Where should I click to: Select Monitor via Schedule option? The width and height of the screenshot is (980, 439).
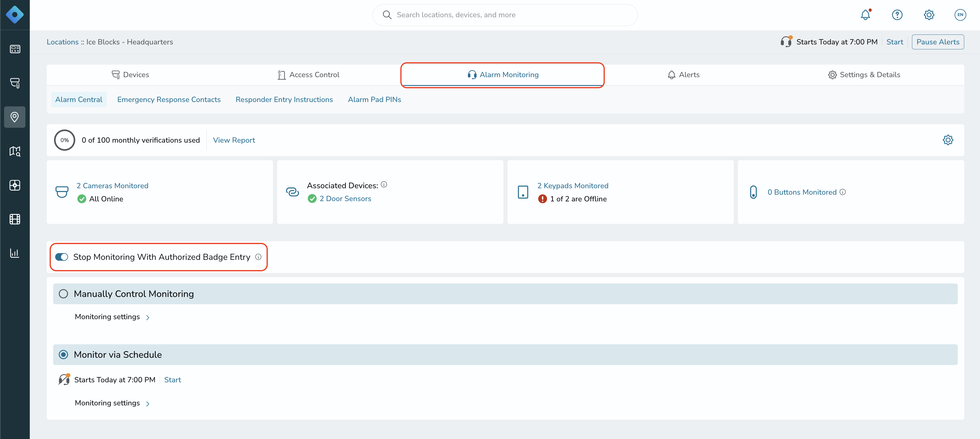point(64,355)
